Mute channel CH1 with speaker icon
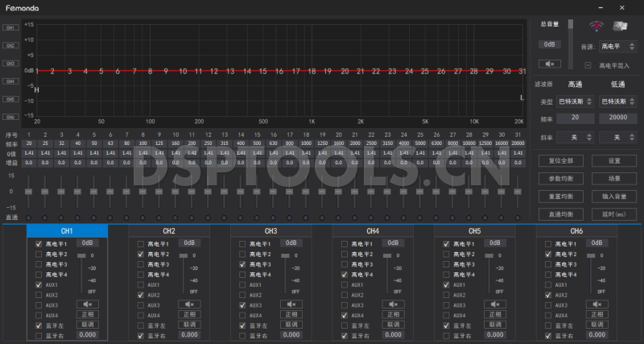Image resolution: width=644 pixels, height=344 pixels. pos(87,305)
